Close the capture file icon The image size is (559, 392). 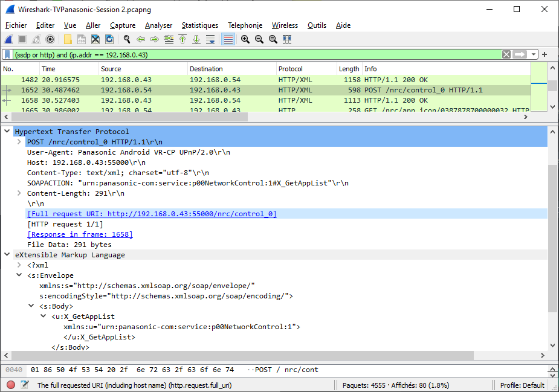95,39
